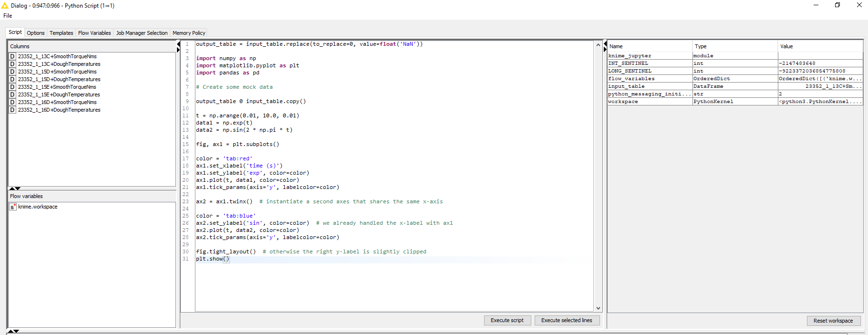868x335 pixels.
Task: Select the knime_jupyter variable row
Action: tap(735, 56)
